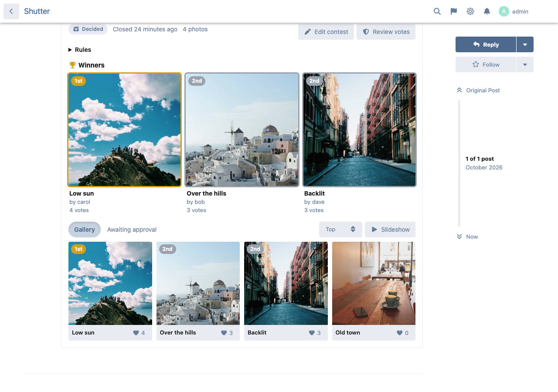This screenshot has height=392, width=558.
Task: Click 'Closed 24 minutes ago' text
Action: click(x=145, y=29)
